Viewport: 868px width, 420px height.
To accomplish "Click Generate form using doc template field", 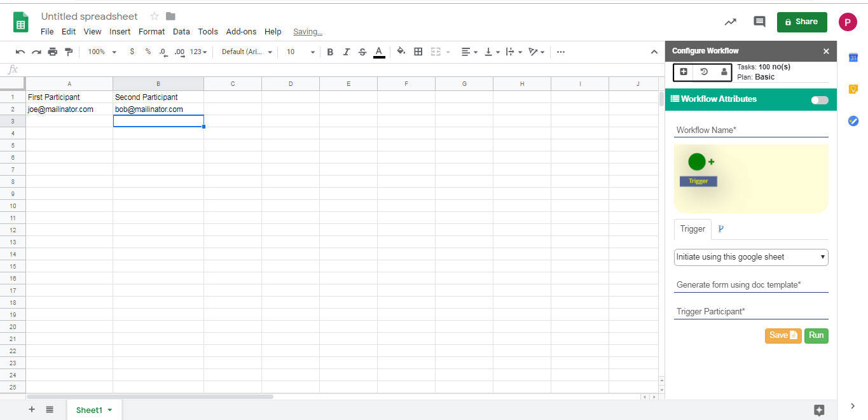I will click(751, 284).
